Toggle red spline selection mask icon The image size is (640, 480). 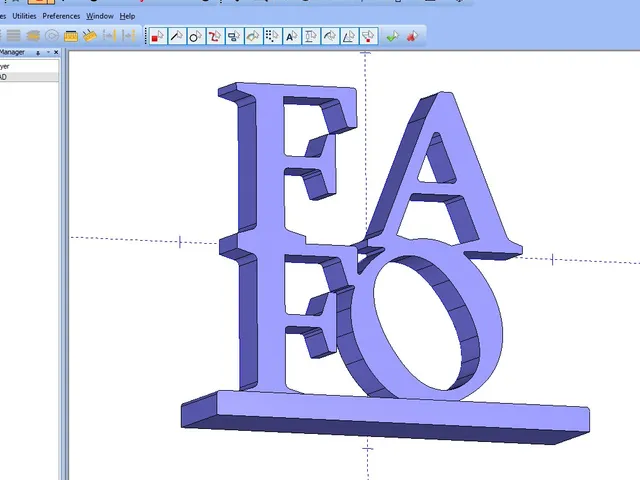pyautogui.click(x=215, y=36)
